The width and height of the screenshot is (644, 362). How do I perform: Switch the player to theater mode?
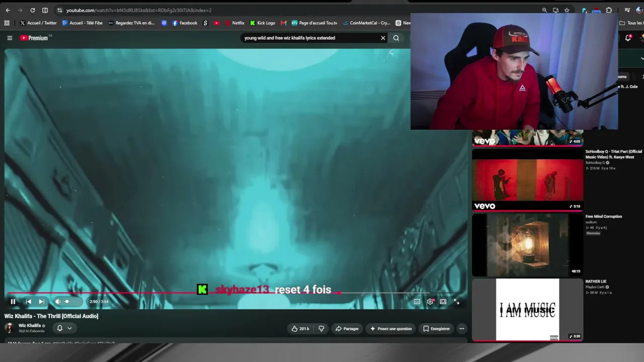coord(443,302)
